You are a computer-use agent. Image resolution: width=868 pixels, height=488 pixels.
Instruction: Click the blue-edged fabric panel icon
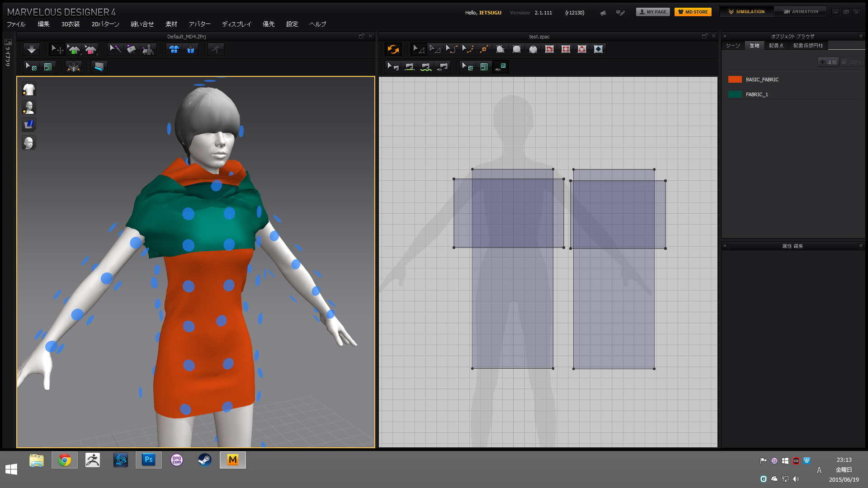point(99,67)
